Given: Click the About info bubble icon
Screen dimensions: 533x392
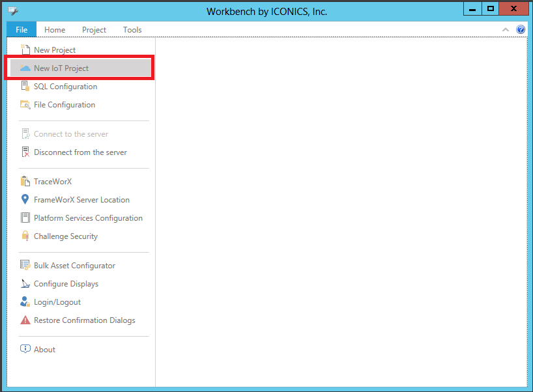Looking at the screenshot, I should [x=25, y=349].
